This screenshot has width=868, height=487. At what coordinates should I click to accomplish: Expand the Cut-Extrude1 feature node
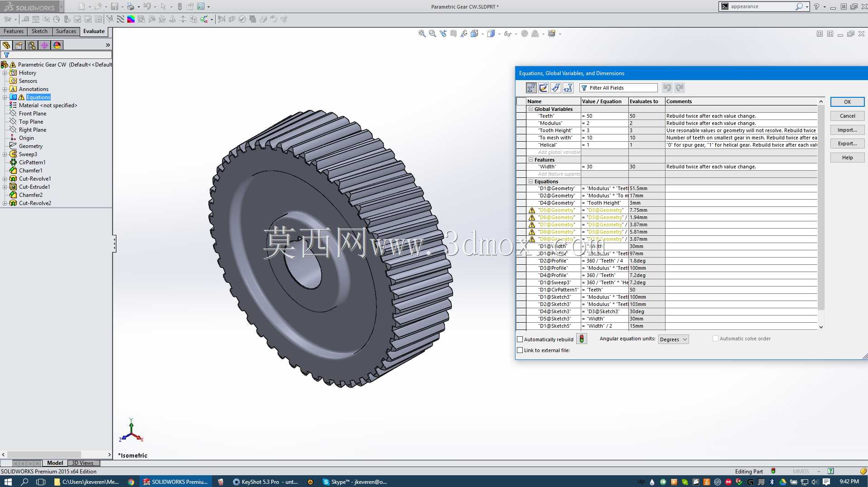coord(5,187)
